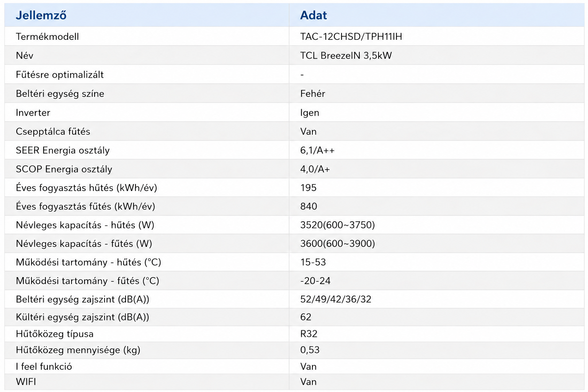
Task: Click 'Van' in the Csepptálca fűtés row
Action: (309, 132)
